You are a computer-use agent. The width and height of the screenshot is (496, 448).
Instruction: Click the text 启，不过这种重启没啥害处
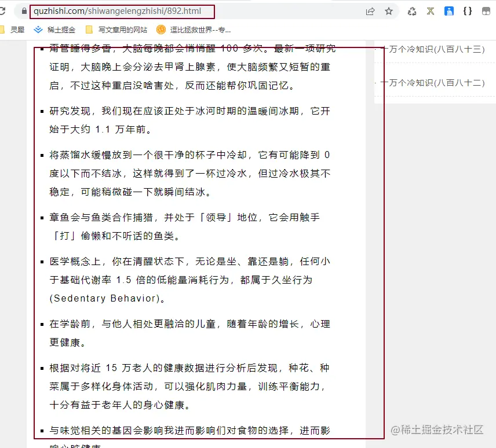coord(112,85)
